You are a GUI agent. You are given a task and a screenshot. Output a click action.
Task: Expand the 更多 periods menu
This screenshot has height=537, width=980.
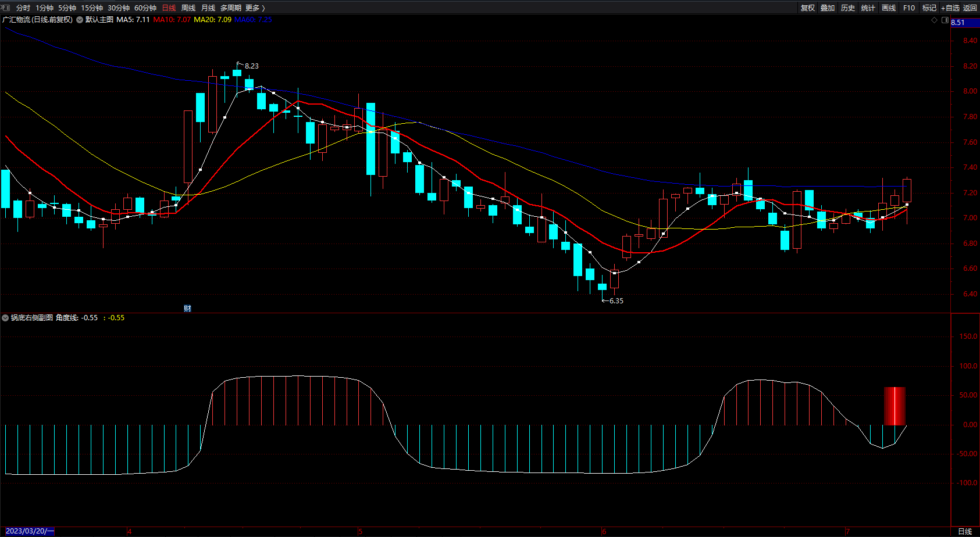tap(255, 8)
